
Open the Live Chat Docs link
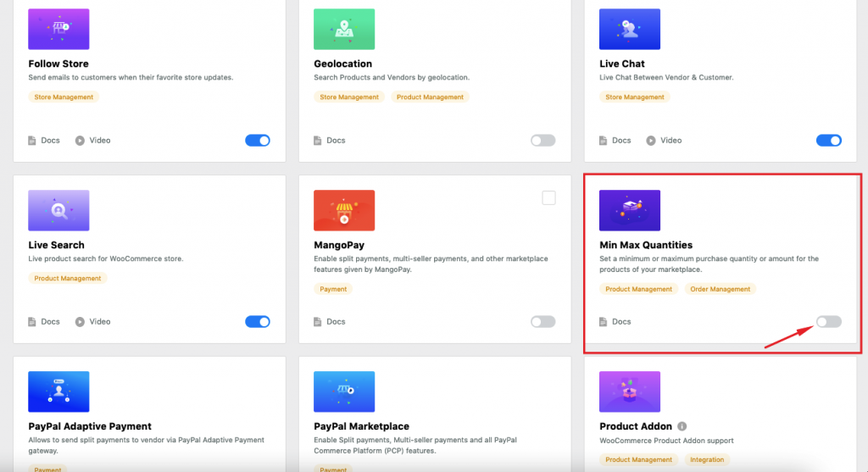tap(621, 141)
